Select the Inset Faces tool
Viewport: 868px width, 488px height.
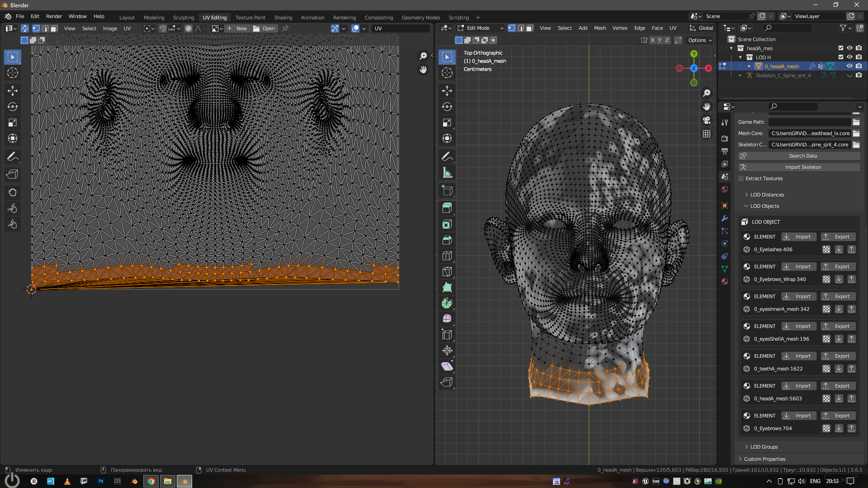click(x=447, y=224)
